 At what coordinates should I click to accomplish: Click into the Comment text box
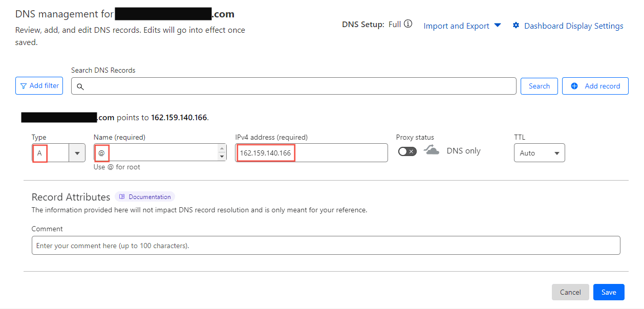pos(326,246)
